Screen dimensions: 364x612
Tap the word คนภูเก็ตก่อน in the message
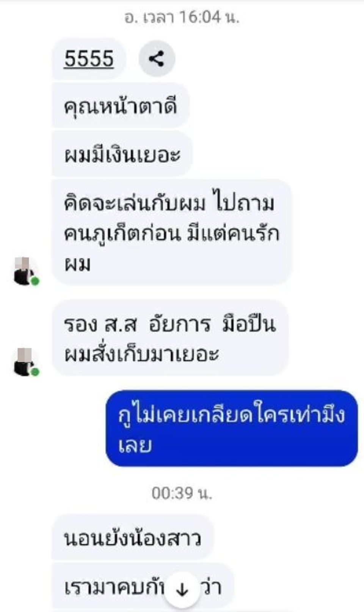pos(121,234)
